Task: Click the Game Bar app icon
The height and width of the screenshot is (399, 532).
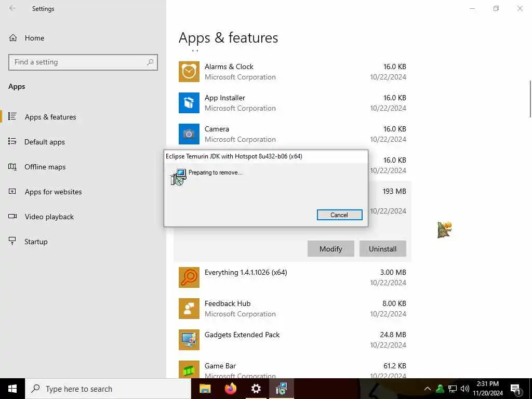Action: tap(189, 369)
